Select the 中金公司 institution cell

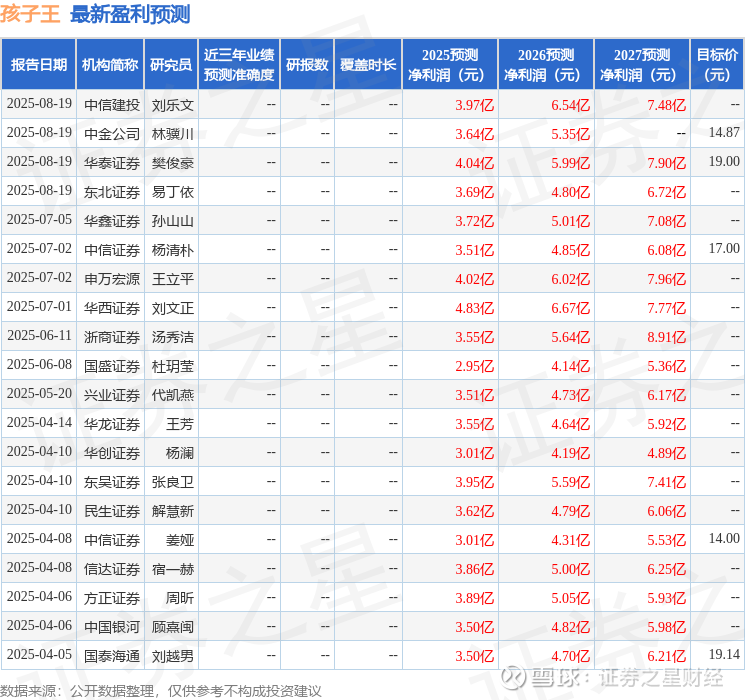pyautogui.click(x=112, y=134)
